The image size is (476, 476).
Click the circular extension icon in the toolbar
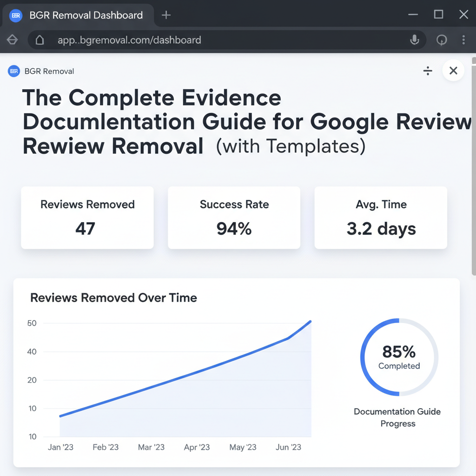point(442,40)
